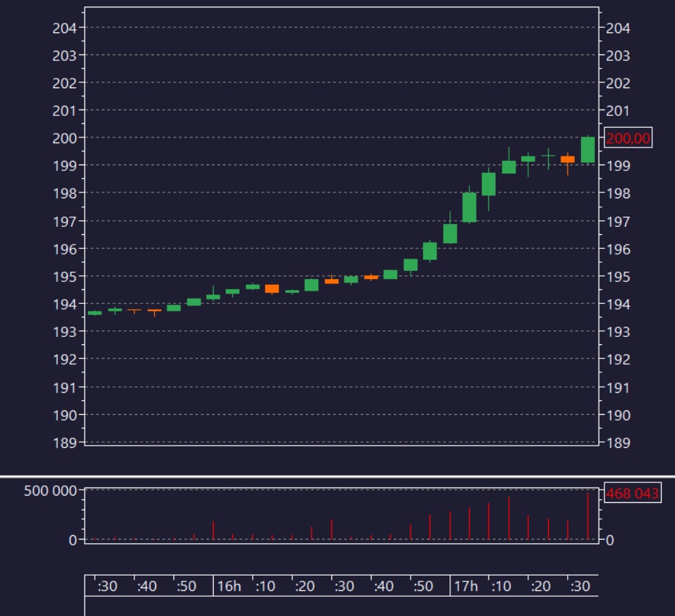Click the orange candle between 16:10 and 16:20
The height and width of the screenshot is (616, 675).
(x=272, y=289)
